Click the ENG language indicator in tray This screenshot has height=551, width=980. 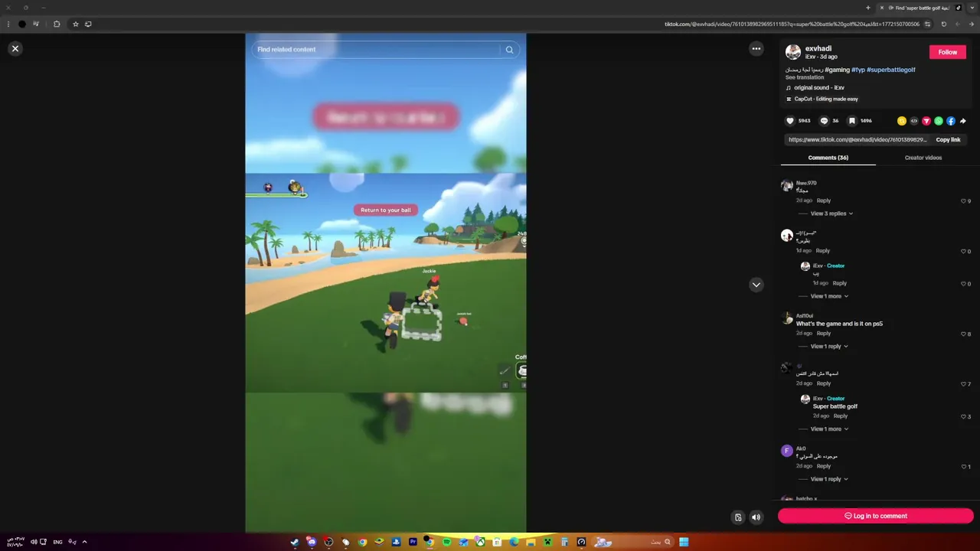(57, 542)
